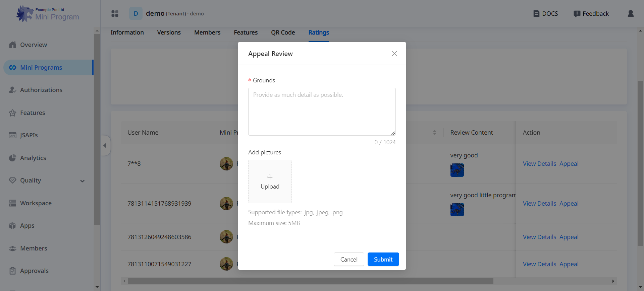Screen dimensions: 644x291
Task: Open the DOCS icon link
Action: (536, 14)
